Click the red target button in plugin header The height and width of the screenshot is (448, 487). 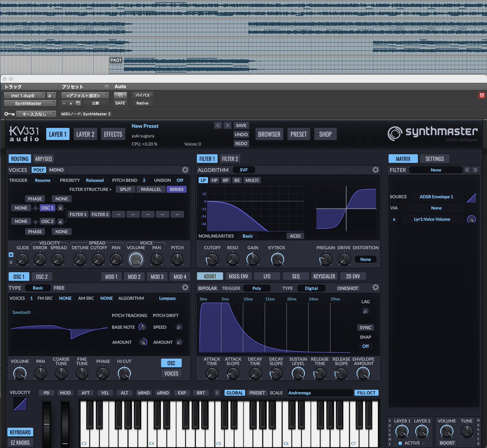(x=482, y=95)
